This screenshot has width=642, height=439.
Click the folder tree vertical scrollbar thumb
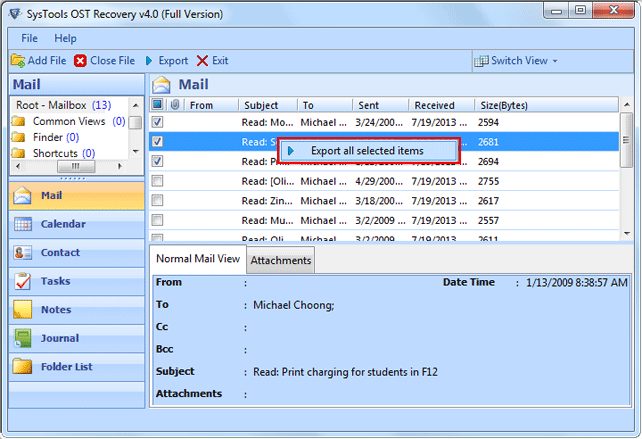pos(136,122)
